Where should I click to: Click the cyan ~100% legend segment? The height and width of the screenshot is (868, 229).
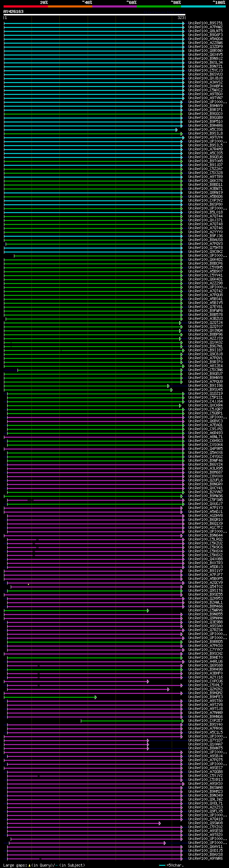(203, 6)
